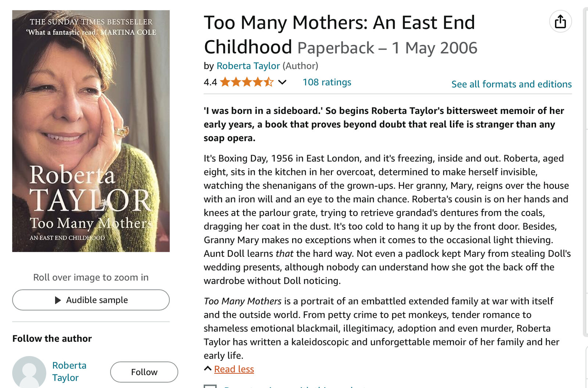The image size is (588, 388).
Task: Open See all formats and editions
Action: (x=511, y=84)
